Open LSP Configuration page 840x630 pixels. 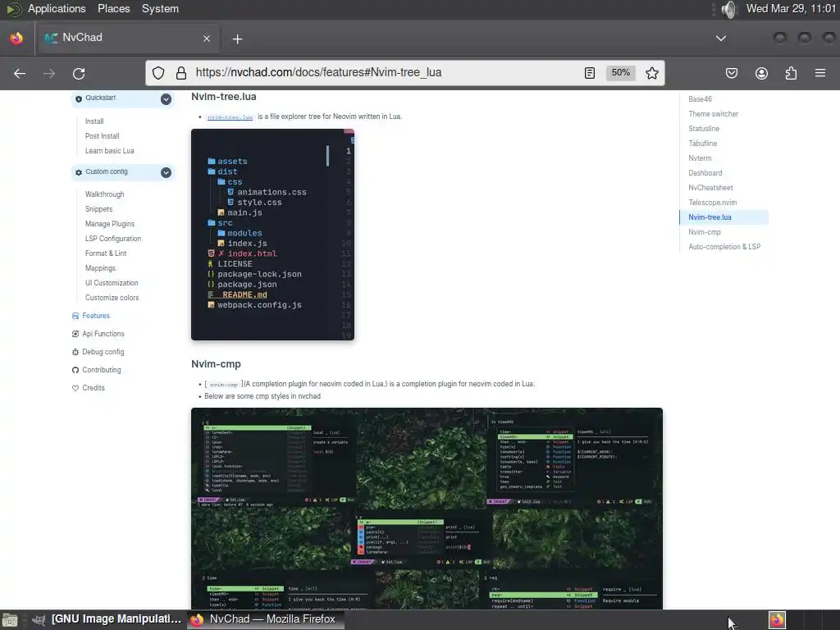113,239
